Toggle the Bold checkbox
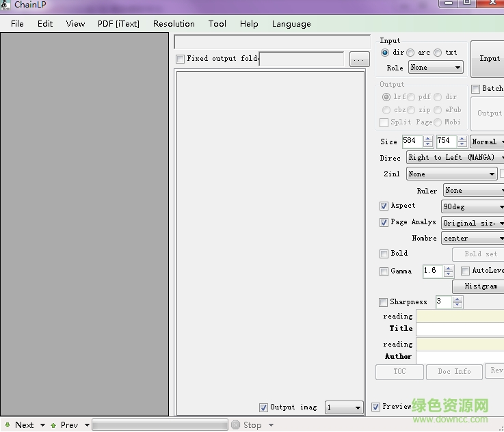The image size is (504, 432). pyautogui.click(x=384, y=254)
